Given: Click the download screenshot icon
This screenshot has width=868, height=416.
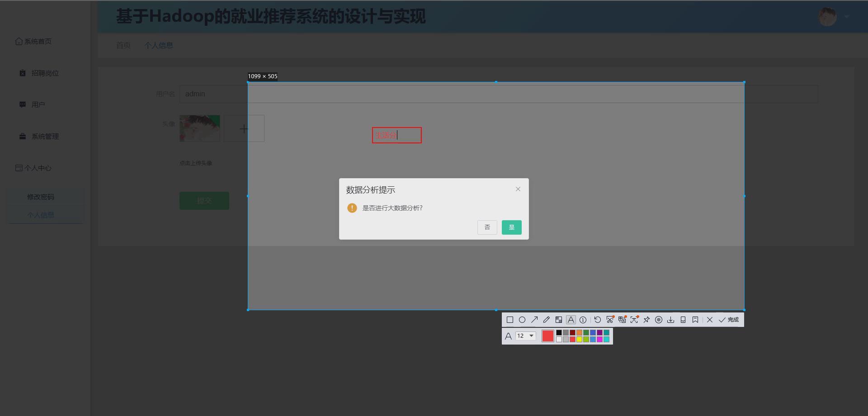Looking at the screenshot, I should 671,320.
